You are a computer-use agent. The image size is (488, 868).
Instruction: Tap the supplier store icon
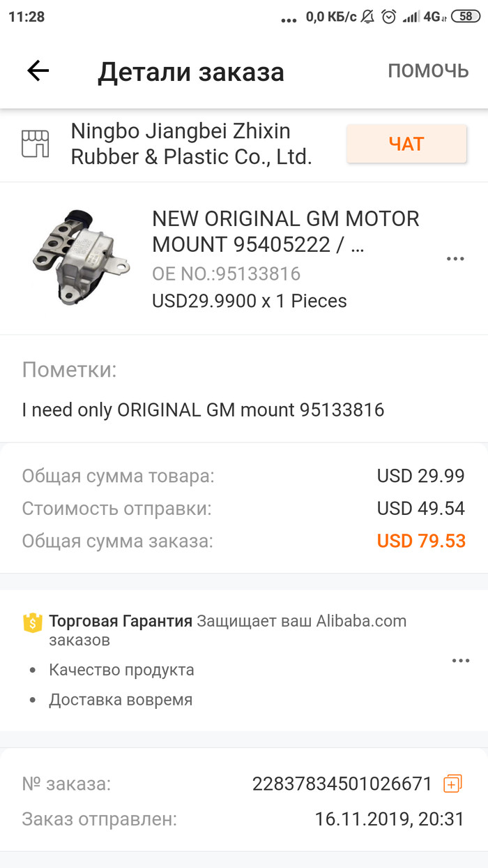(35, 144)
